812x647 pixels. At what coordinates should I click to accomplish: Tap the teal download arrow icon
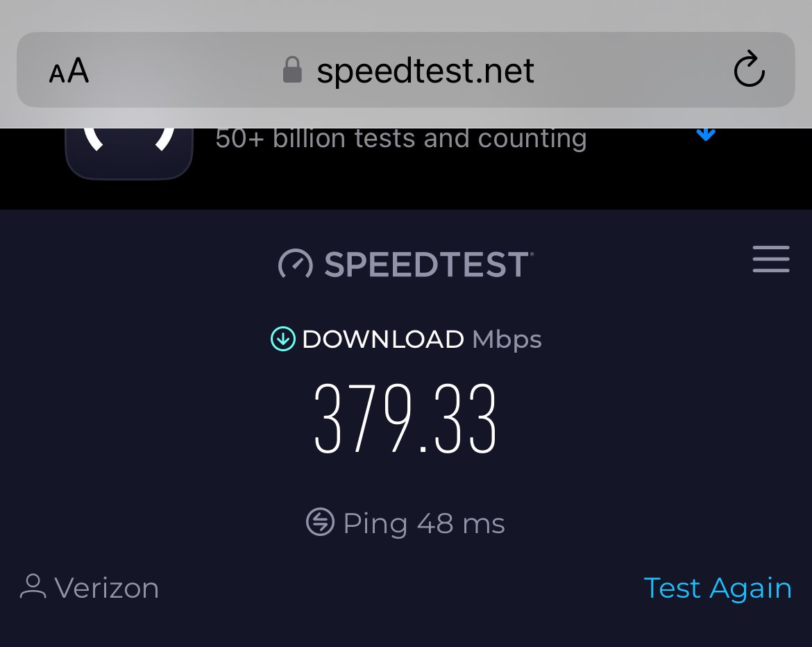[282, 339]
